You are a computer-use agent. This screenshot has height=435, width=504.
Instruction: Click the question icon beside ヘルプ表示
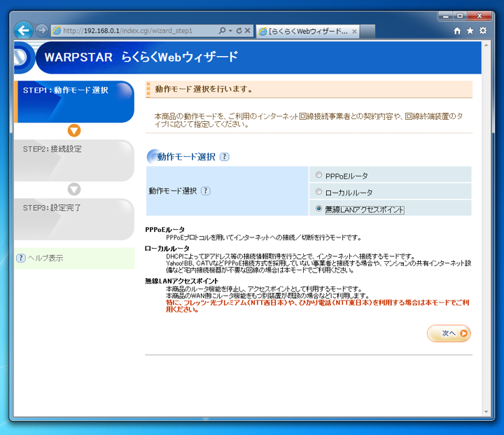point(21,258)
